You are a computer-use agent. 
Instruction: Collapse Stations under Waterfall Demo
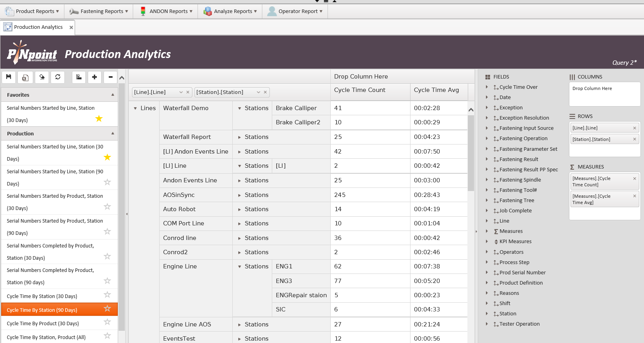point(239,108)
